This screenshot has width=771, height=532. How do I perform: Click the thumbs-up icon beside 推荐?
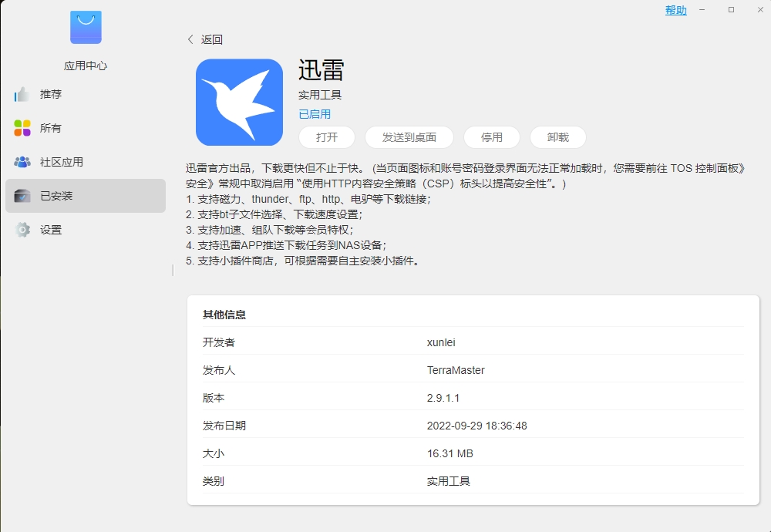point(22,94)
